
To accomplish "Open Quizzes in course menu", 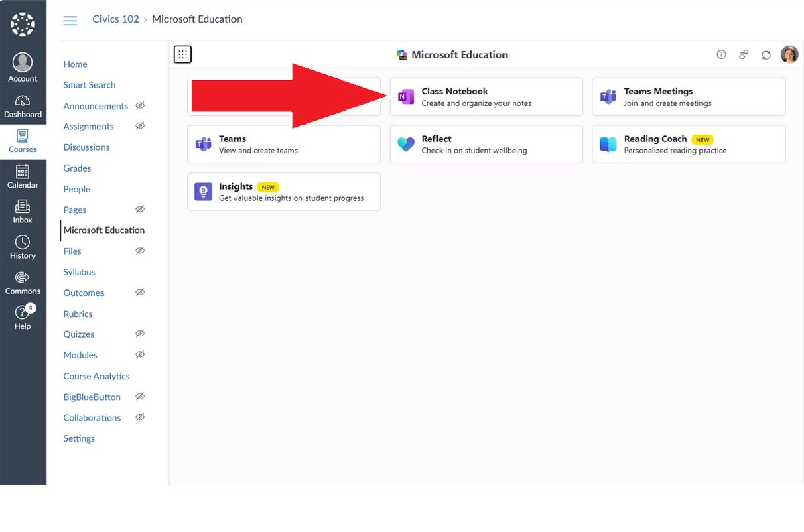I will click(79, 334).
